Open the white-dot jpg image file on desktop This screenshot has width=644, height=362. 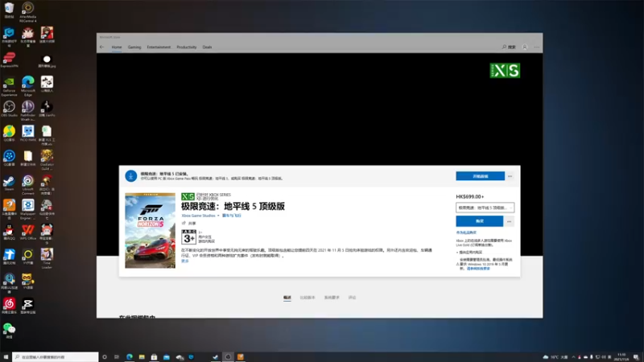tap(47, 62)
